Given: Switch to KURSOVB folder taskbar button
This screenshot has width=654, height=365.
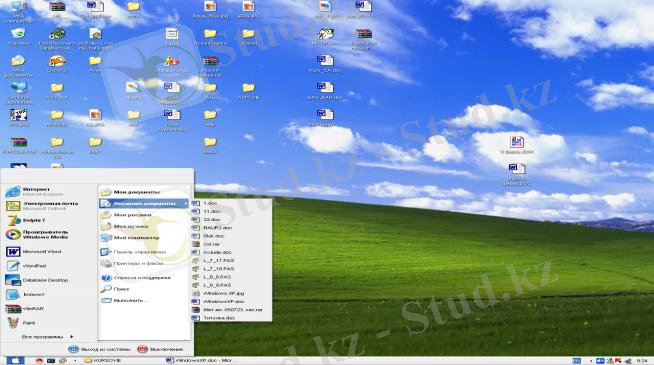Looking at the screenshot, I should 103,360.
